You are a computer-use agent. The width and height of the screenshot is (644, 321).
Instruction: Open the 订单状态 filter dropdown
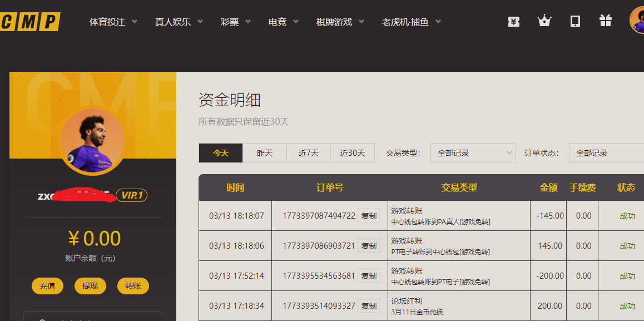[606, 152]
